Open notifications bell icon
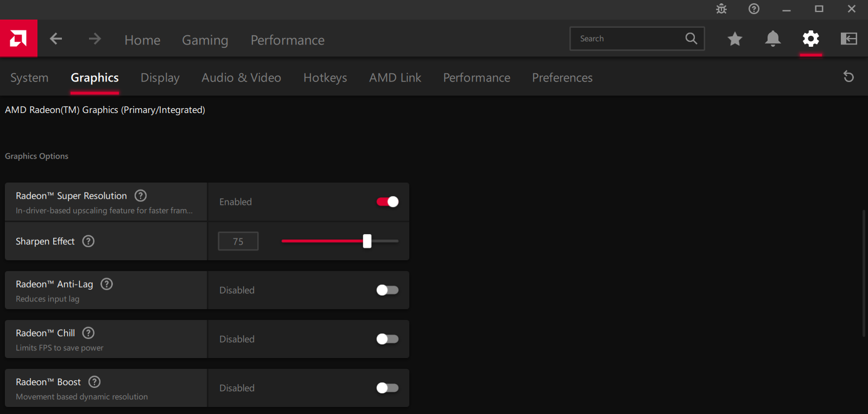This screenshot has height=414, width=868. pyautogui.click(x=773, y=39)
